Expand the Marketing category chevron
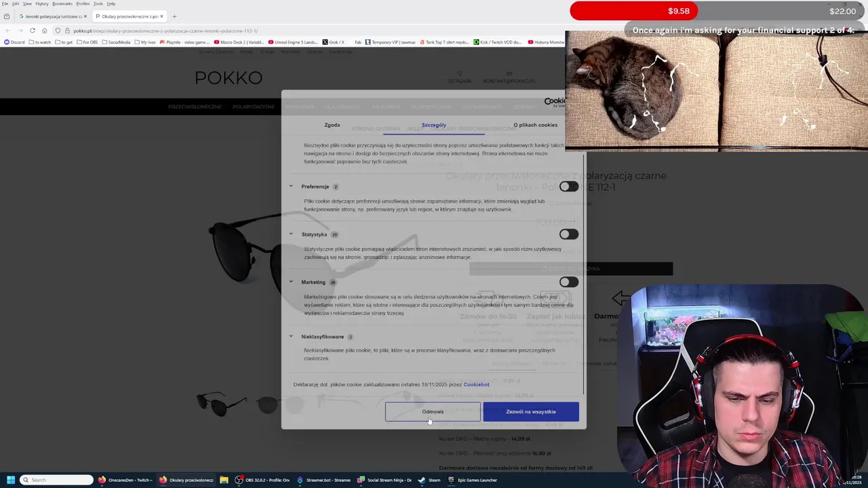This screenshot has height=488, width=868. click(291, 282)
